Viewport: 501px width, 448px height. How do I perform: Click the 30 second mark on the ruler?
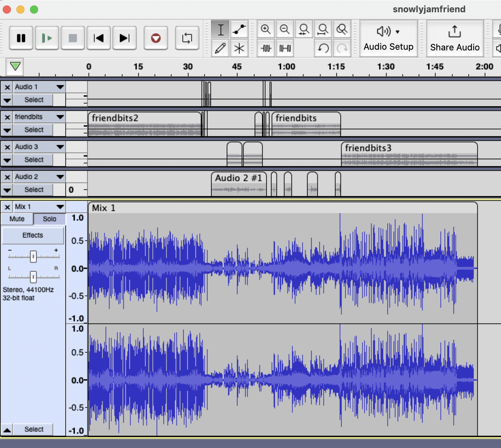pos(188,67)
